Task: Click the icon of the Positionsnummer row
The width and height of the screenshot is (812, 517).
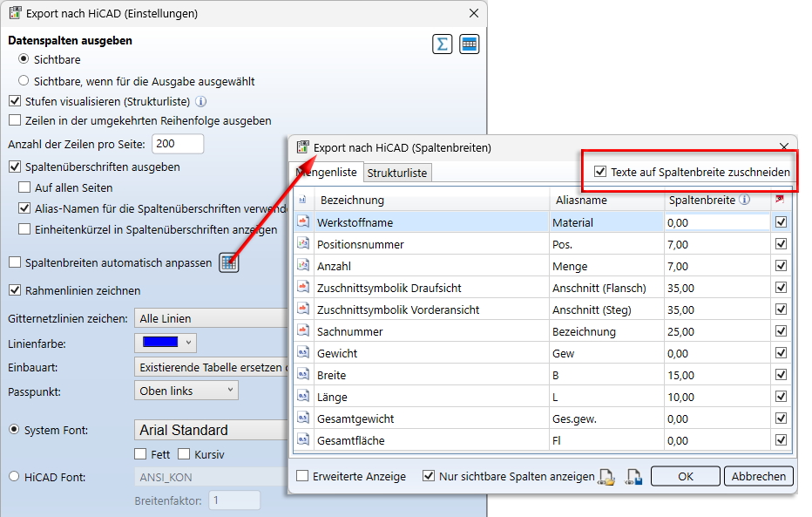Action: [x=303, y=243]
